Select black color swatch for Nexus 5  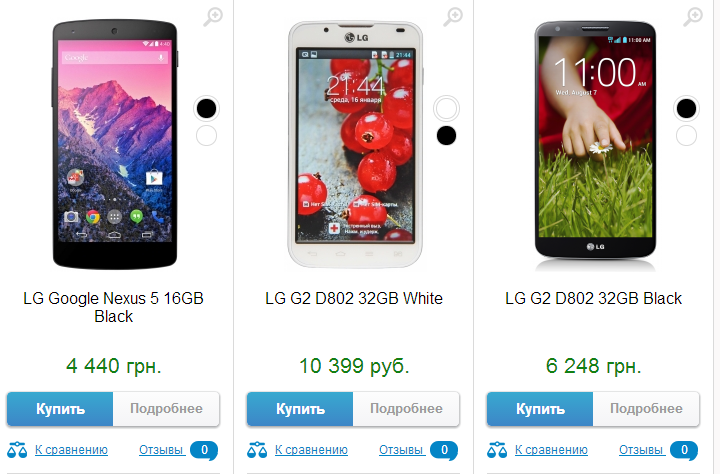(206, 108)
